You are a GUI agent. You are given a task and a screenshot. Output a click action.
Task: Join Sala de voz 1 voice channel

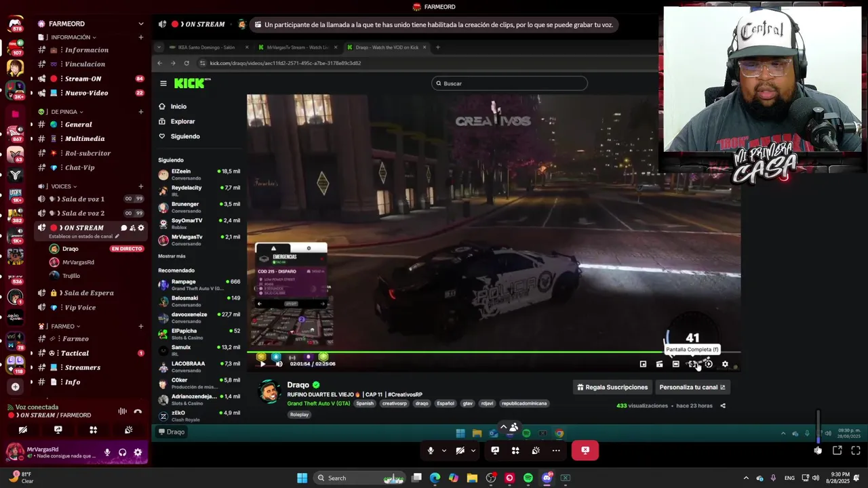tap(92, 199)
